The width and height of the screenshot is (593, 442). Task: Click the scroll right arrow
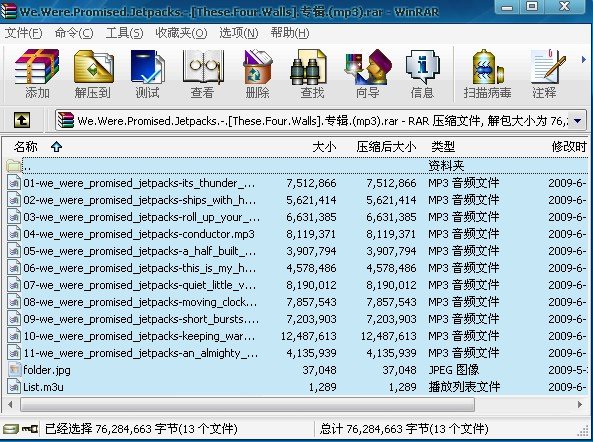(580, 405)
